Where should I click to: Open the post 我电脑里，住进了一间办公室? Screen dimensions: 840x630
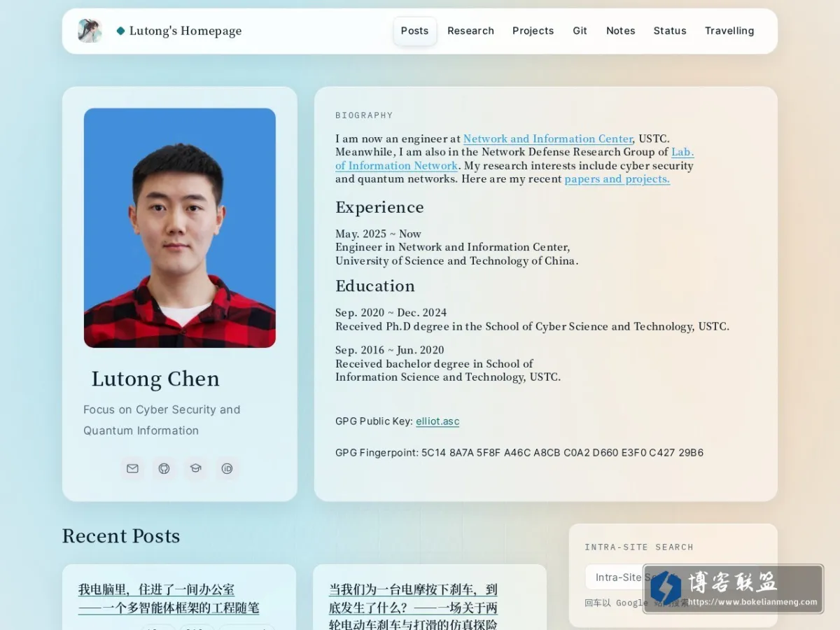169,598
